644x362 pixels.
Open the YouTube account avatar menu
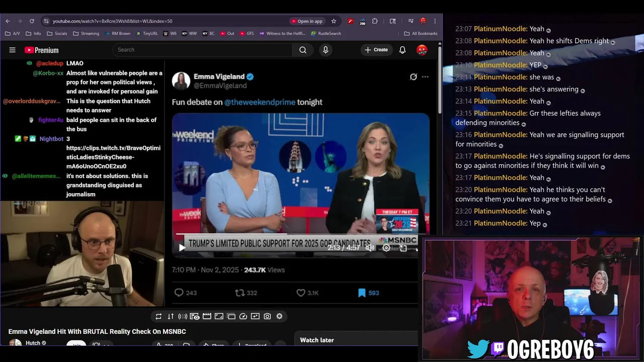pos(422,50)
